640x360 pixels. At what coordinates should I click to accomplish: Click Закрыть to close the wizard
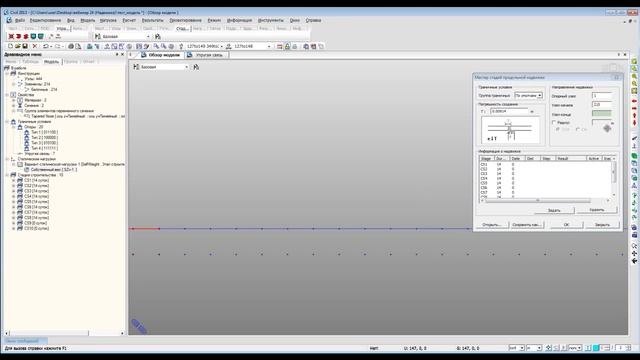tap(602, 224)
